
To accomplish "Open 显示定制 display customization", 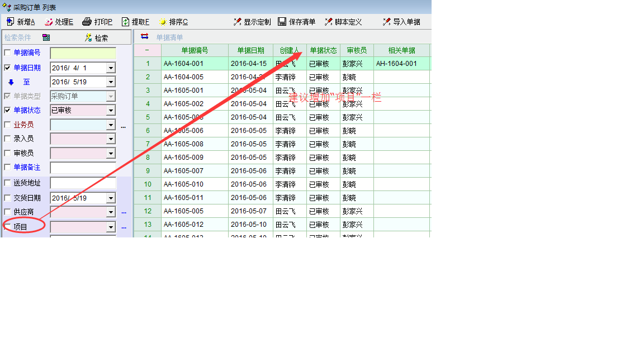I will pos(238,22).
